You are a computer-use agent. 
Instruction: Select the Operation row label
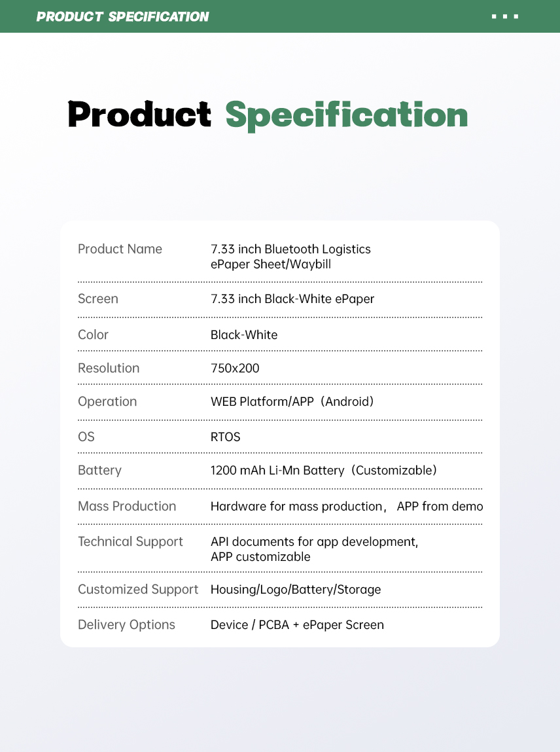[107, 401]
